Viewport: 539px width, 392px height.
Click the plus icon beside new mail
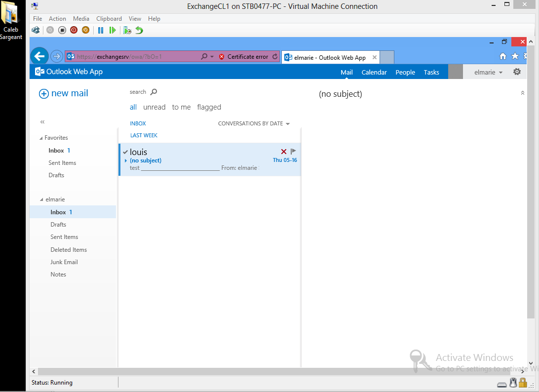43,93
